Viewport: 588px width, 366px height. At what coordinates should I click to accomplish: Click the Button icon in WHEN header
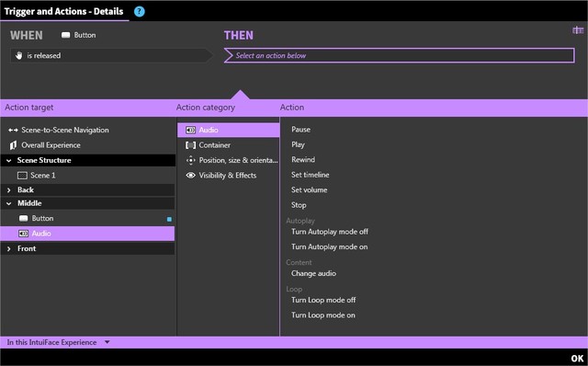65,35
